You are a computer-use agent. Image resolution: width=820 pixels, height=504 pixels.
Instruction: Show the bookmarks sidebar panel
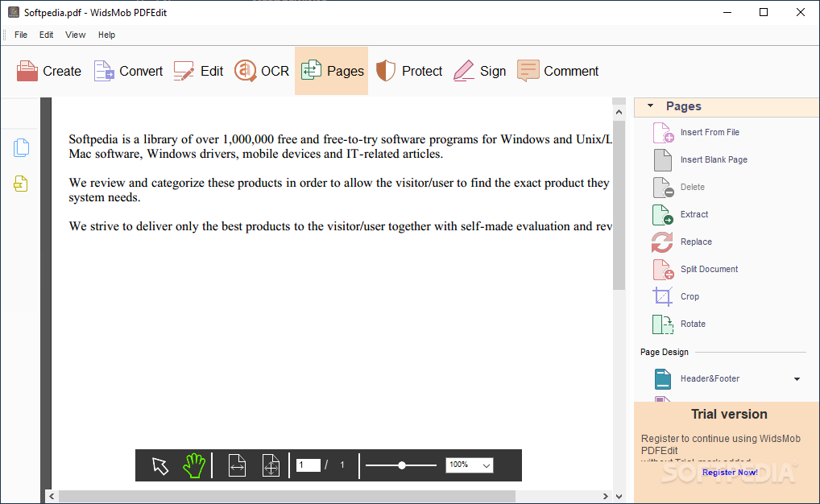[x=21, y=184]
